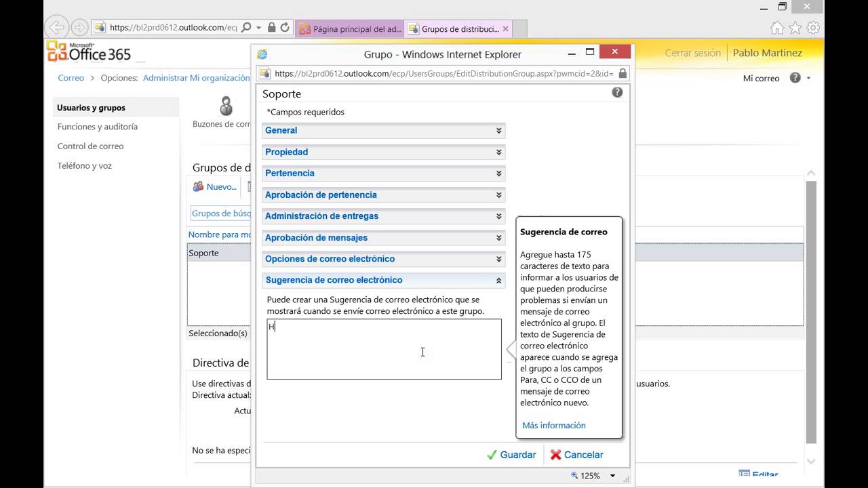
Task: Select Funciones y auditoría in sidebar
Action: pos(98,127)
